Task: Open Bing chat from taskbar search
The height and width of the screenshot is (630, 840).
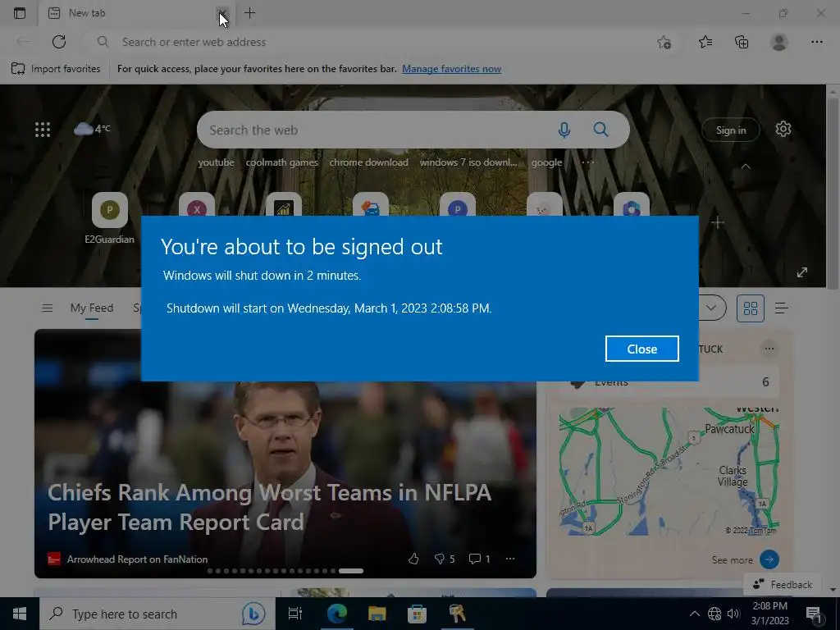Action: click(x=253, y=614)
